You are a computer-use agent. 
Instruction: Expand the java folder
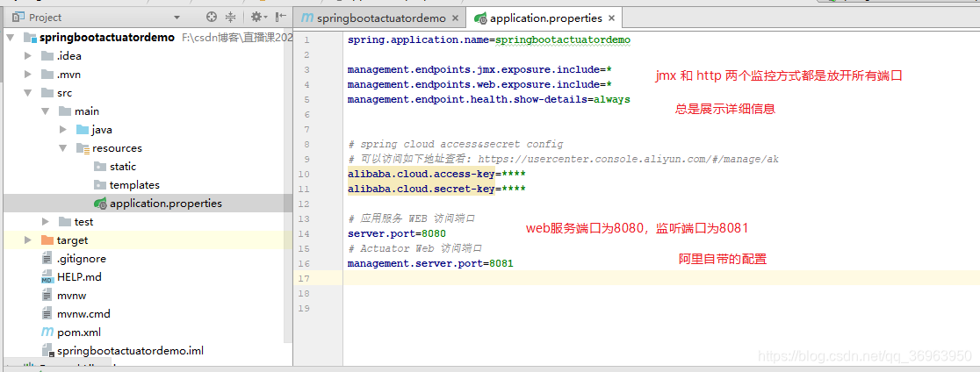tap(62, 130)
